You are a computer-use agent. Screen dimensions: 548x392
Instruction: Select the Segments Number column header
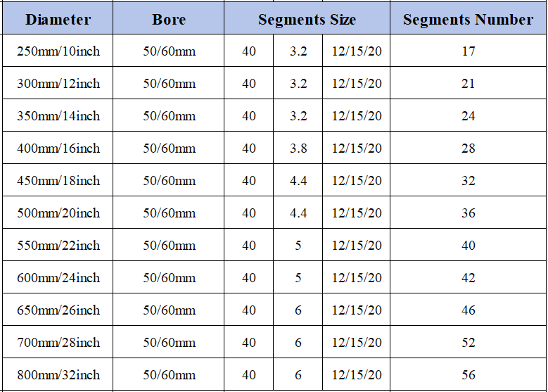point(468,19)
